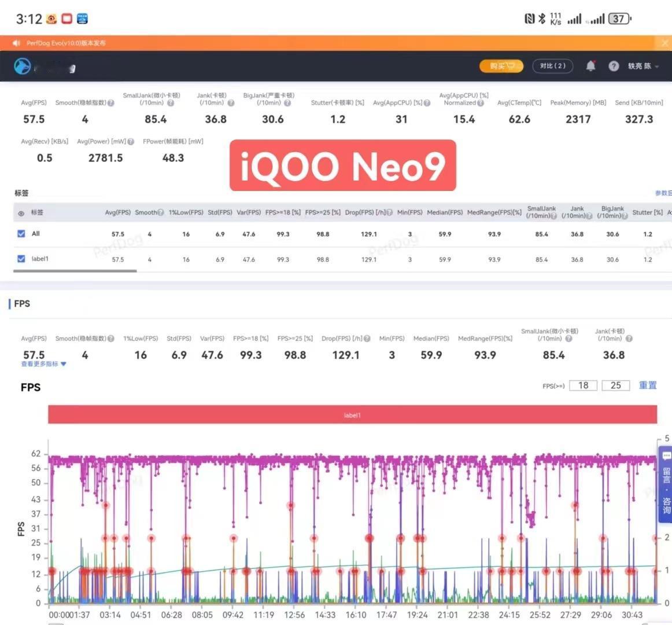
Task: Click help icon beside AppCPU Normalized
Action: click(481, 103)
